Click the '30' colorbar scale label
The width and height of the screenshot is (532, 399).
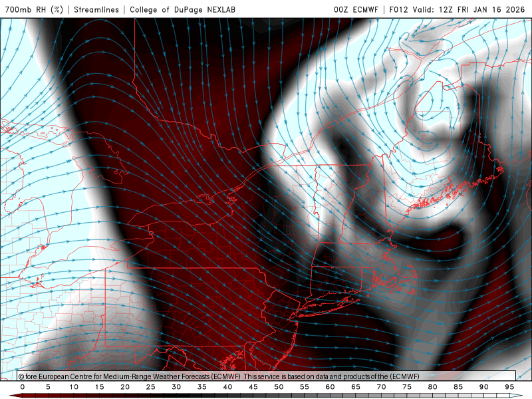pos(176,387)
